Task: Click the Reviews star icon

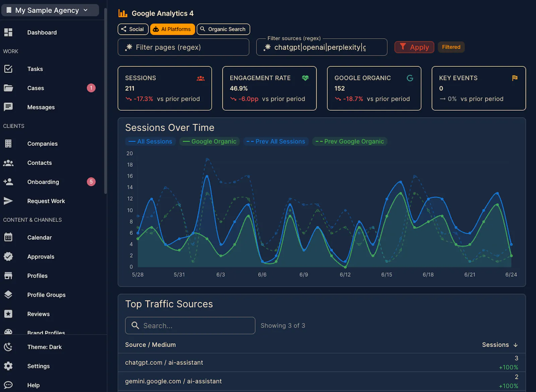Action: coord(8,314)
